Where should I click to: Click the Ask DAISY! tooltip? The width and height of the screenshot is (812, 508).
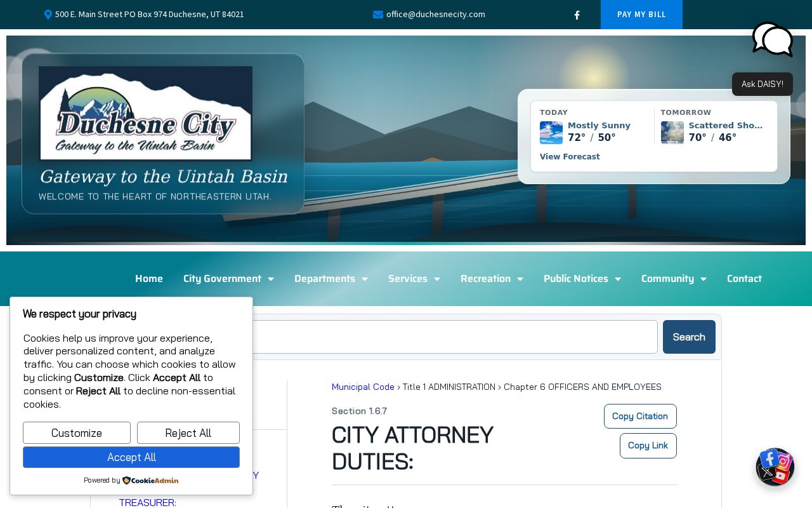[x=763, y=84]
